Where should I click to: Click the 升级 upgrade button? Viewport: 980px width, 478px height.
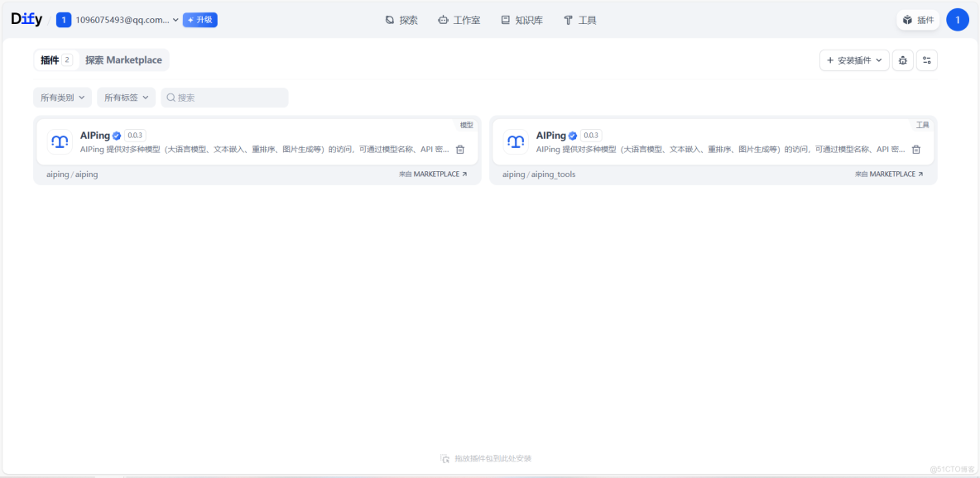coord(199,19)
